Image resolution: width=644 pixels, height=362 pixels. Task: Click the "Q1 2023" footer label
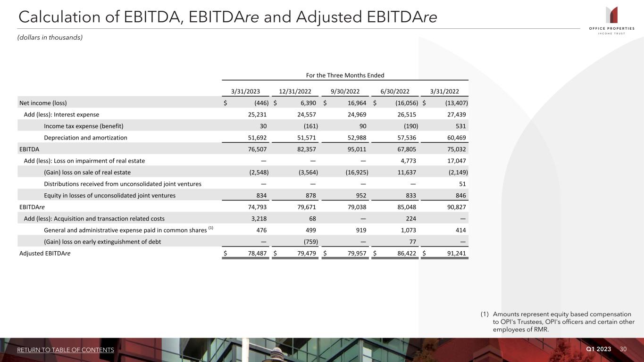click(599, 349)
